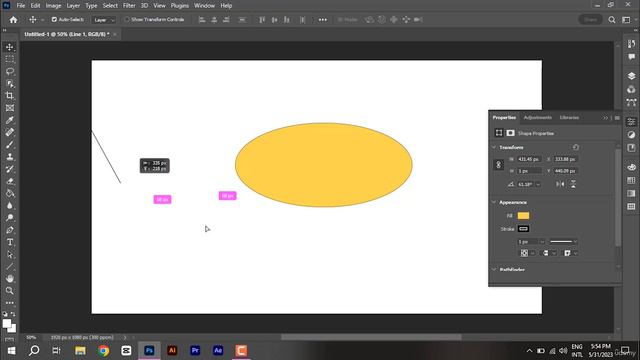Open the stroke width dropdown

pyautogui.click(x=542, y=242)
